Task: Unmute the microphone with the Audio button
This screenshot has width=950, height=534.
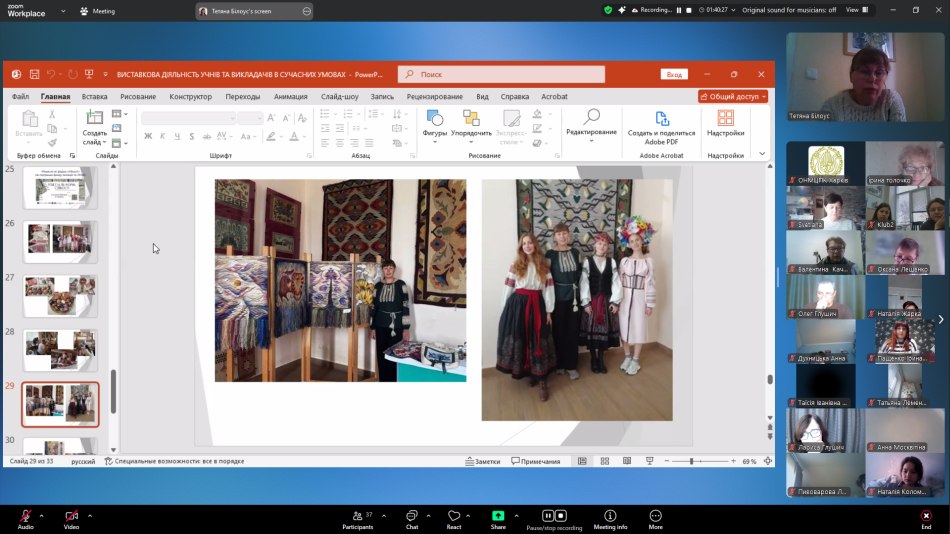Action: click(x=25, y=516)
